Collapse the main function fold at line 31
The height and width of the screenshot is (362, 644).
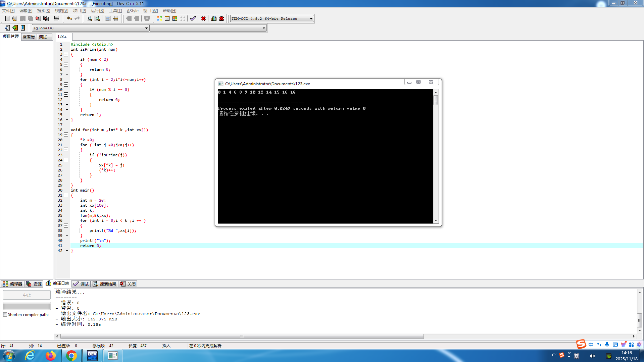tap(66, 195)
